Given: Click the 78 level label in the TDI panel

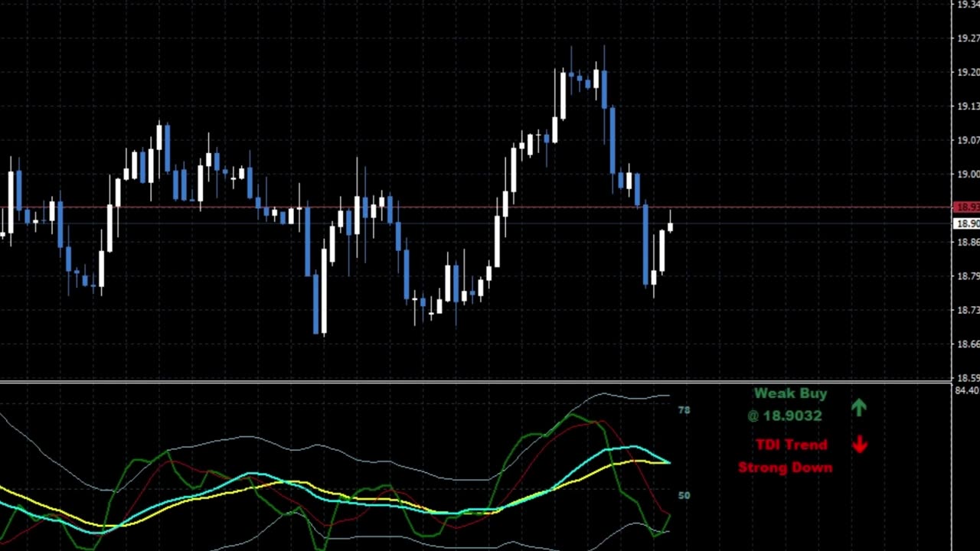Looking at the screenshot, I should click(x=684, y=410).
